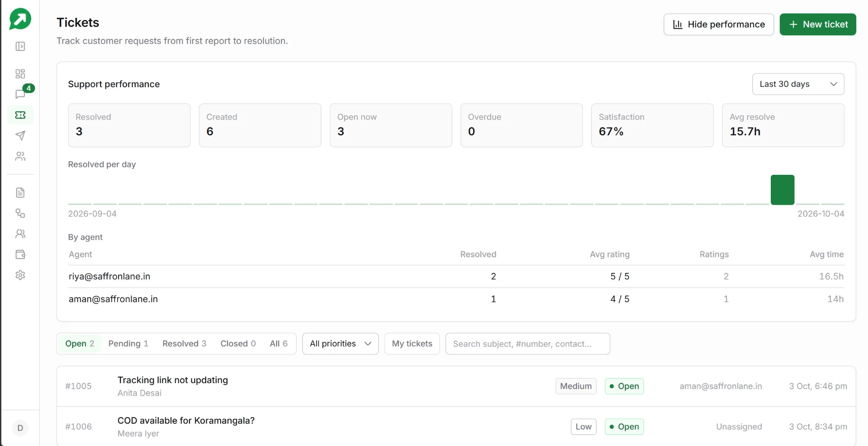Click the Open status badge on #1005
Image resolution: width=868 pixels, height=446 pixels.
coord(624,386)
